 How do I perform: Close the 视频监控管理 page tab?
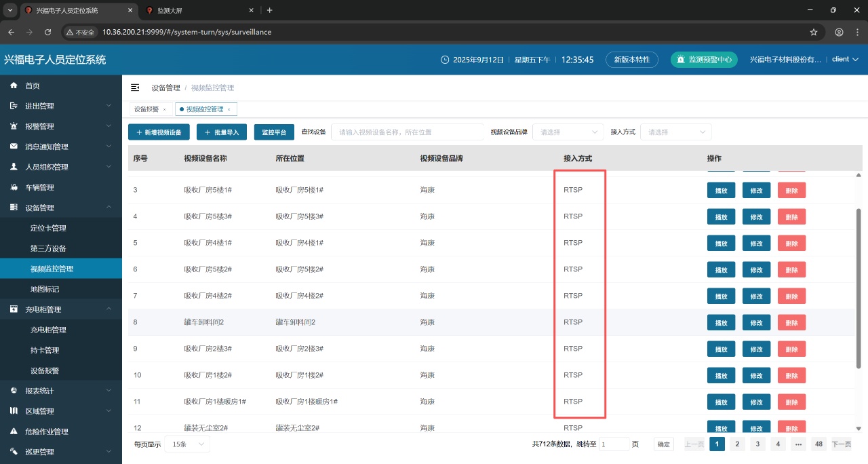[x=229, y=109]
